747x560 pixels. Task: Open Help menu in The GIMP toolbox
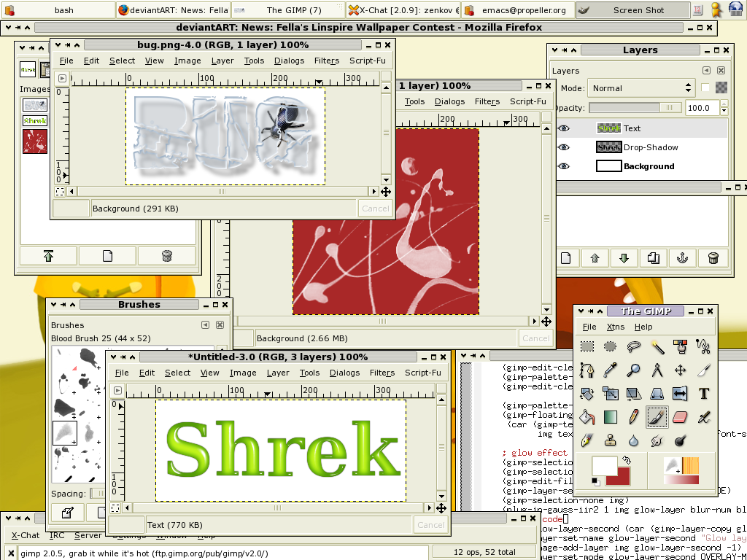643,327
